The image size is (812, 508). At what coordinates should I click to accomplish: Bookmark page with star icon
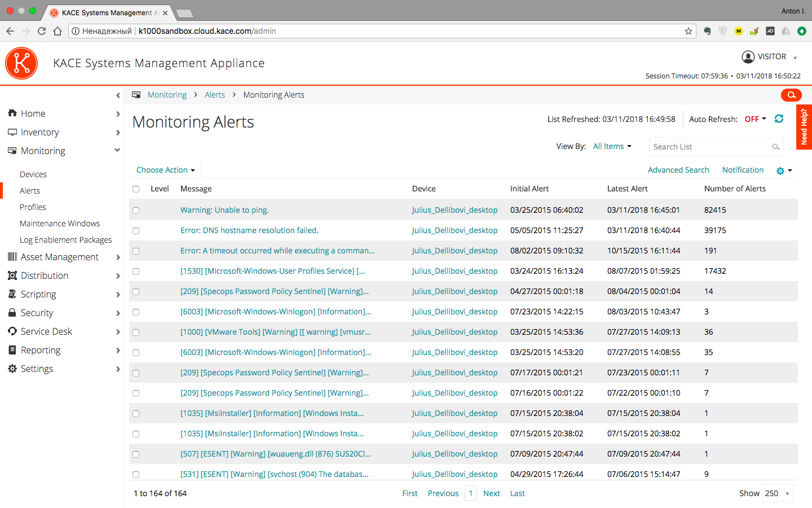pyautogui.click(x=689, y=31)
